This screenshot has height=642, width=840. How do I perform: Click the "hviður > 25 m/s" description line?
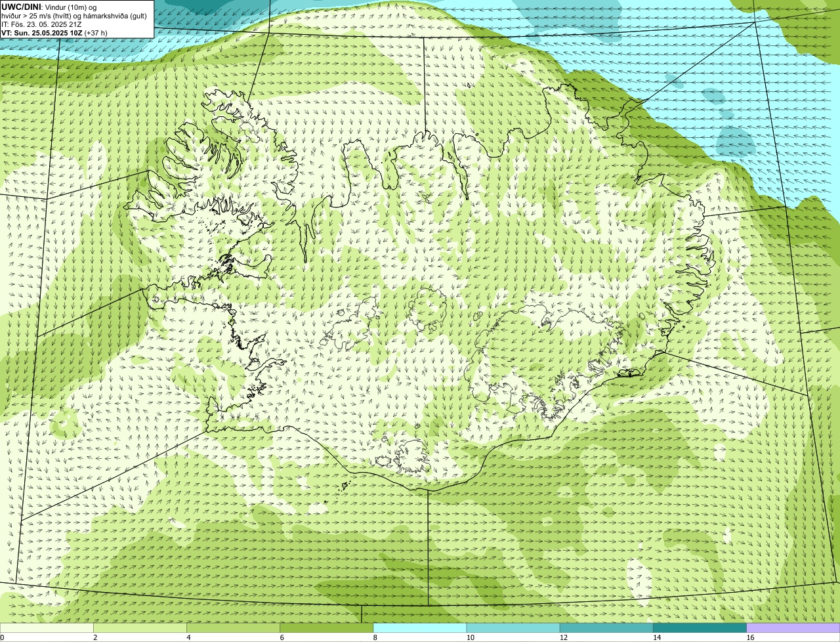74,16
